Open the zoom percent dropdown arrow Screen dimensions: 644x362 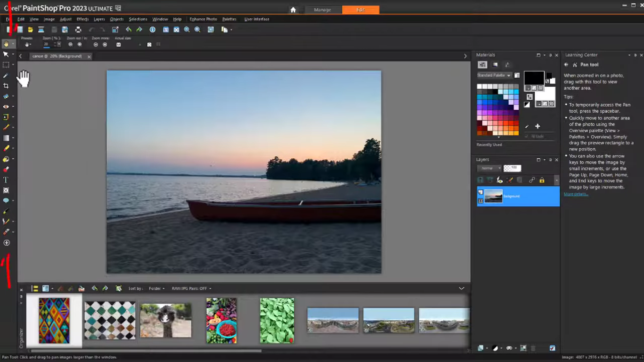coord(59,44)
